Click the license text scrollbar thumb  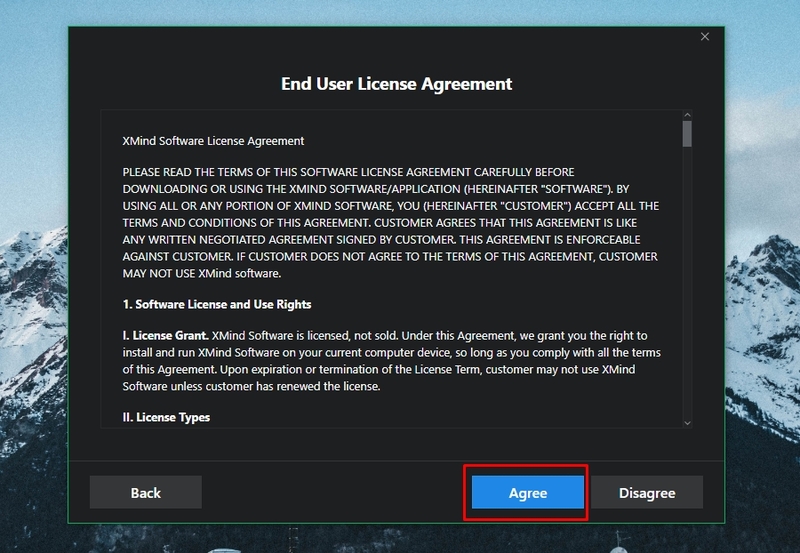coord(687,134)
